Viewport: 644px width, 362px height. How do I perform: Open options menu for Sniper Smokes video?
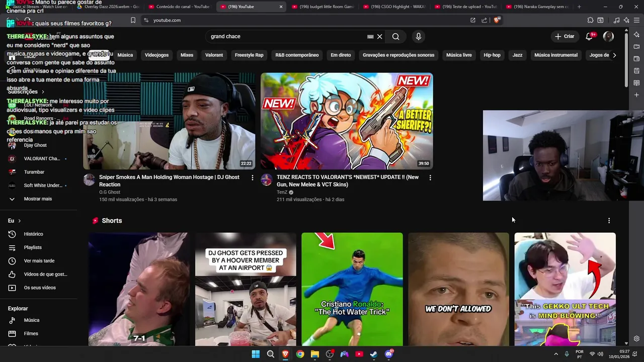coord(253,177)
